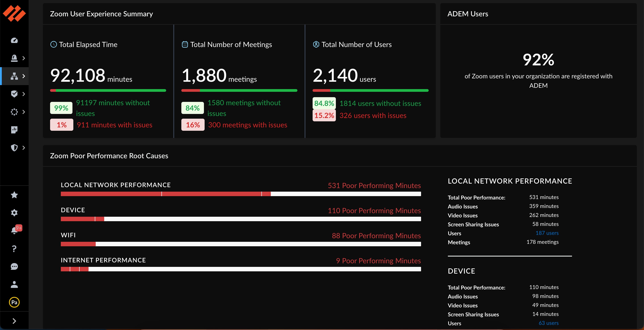
Task: Open the Dashboards speedometer icon
Action: (x=14, y=40)
